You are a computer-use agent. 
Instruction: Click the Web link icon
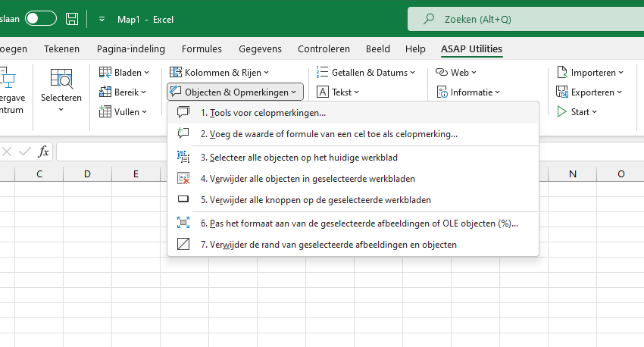click(x=442, y=72)
